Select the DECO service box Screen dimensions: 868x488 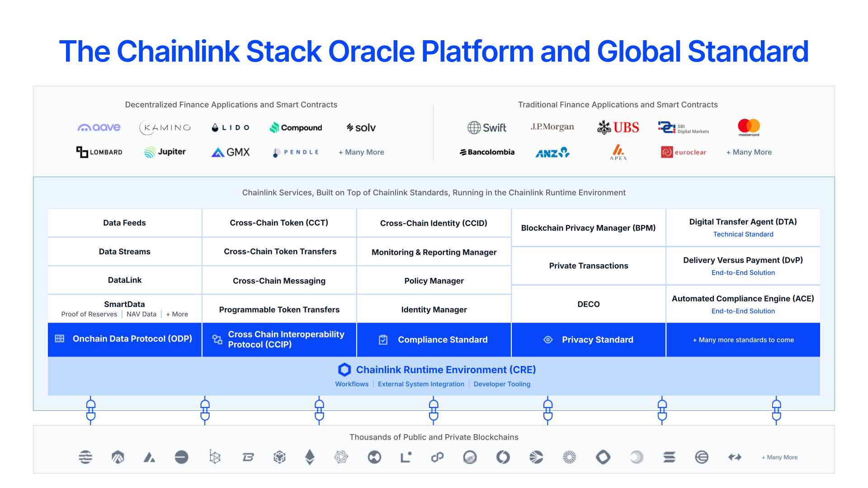point(588,304)
